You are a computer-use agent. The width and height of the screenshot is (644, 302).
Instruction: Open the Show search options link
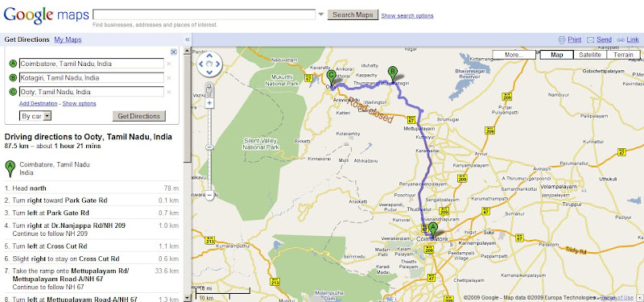[407, 15]
